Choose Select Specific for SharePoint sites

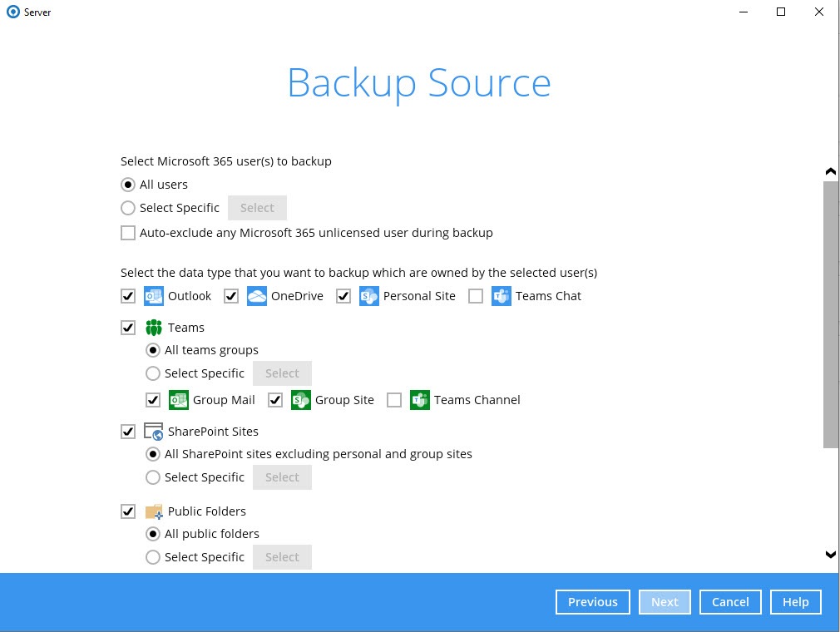[153, 476]
